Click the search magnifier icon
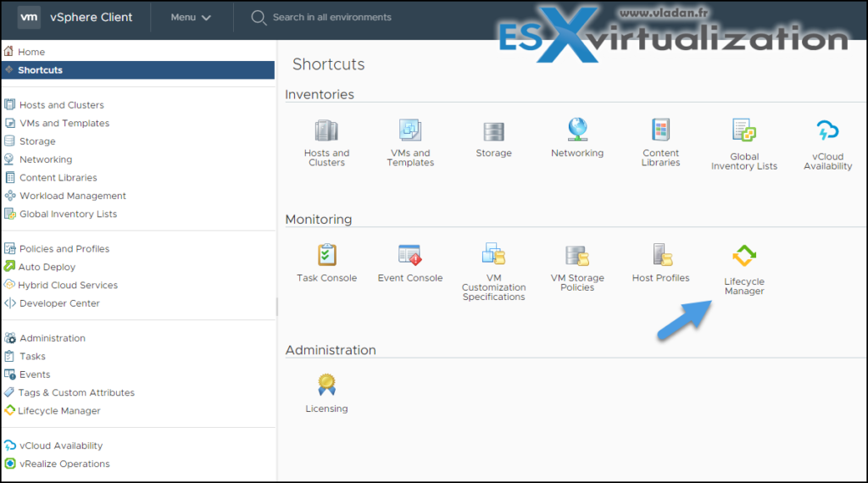Viewport: 868px width, 483px height. pyautogui.click(x=258, y=18)
